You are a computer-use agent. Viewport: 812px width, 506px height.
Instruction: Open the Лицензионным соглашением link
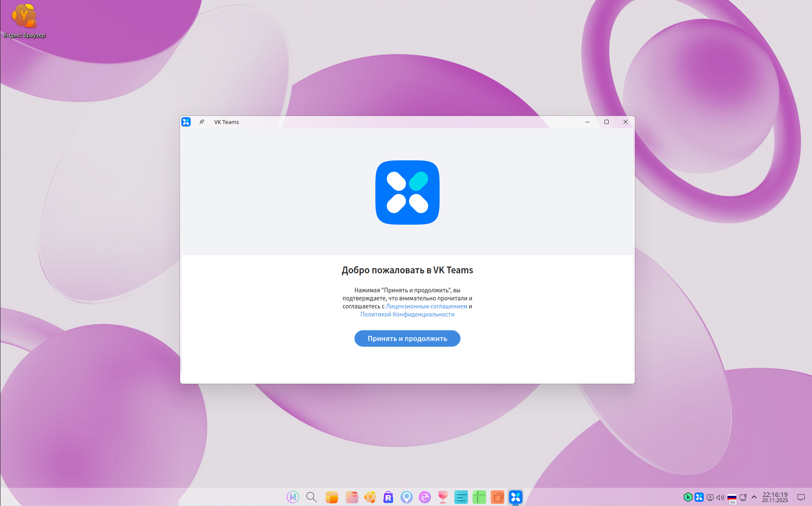427,306
